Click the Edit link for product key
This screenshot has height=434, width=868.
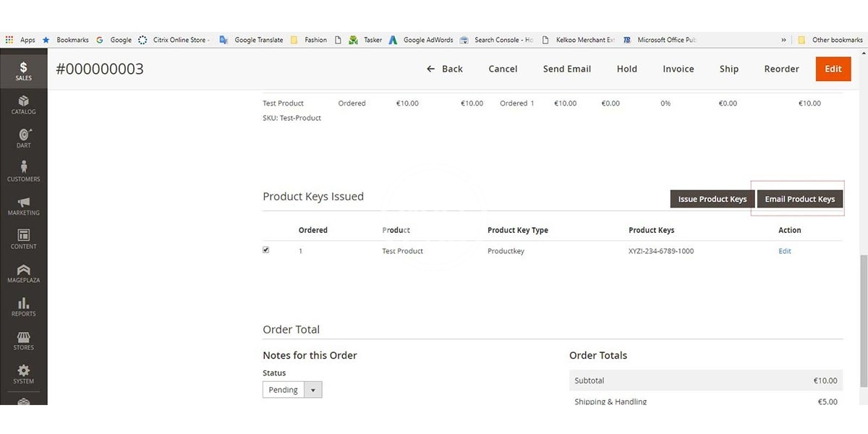[784, 251]
